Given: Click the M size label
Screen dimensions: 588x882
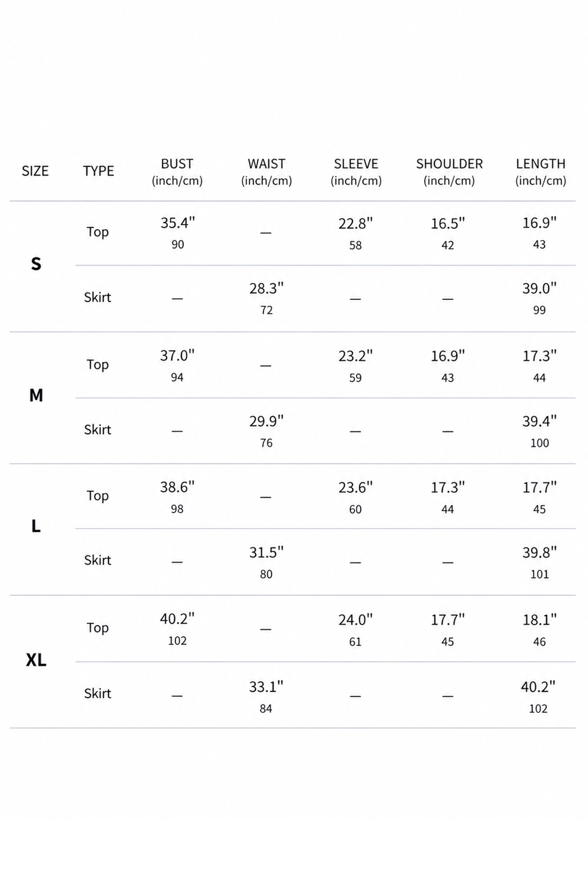Looking at the screenshot, I should tap(36, 396).
